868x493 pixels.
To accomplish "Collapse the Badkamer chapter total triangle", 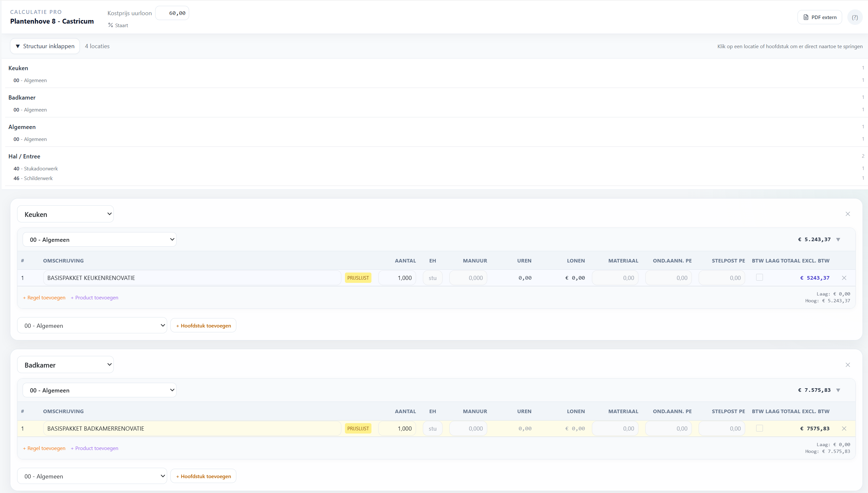I will pyautogui.click(x=838, y=391).
